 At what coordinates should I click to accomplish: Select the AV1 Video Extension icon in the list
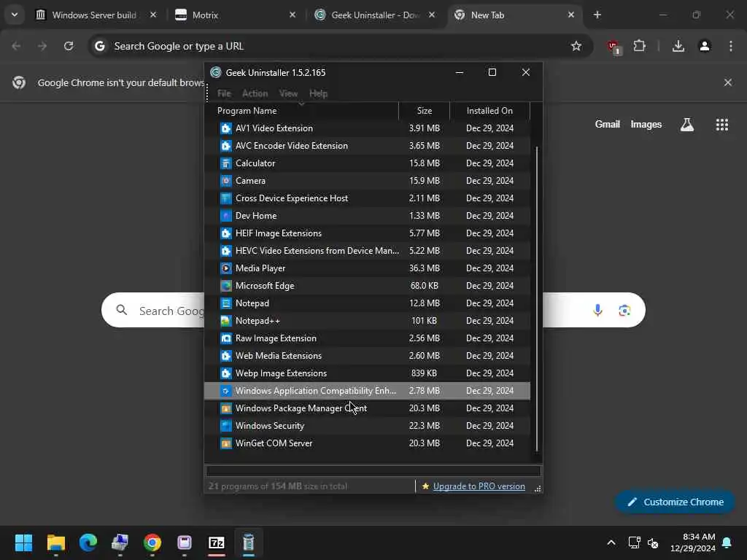[226, 128]
